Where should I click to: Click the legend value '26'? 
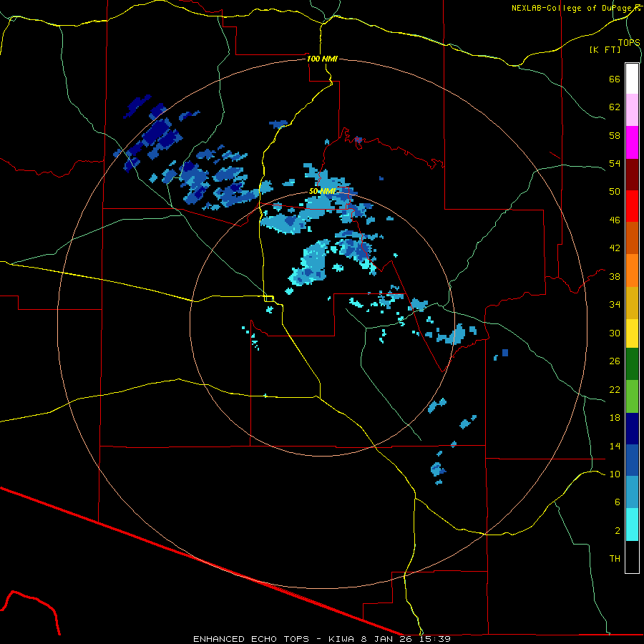615,361
